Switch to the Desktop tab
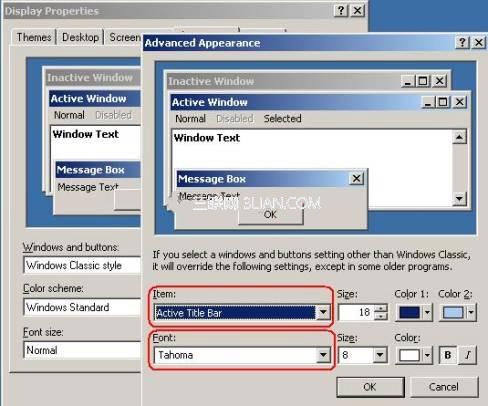 click(80, 37)
